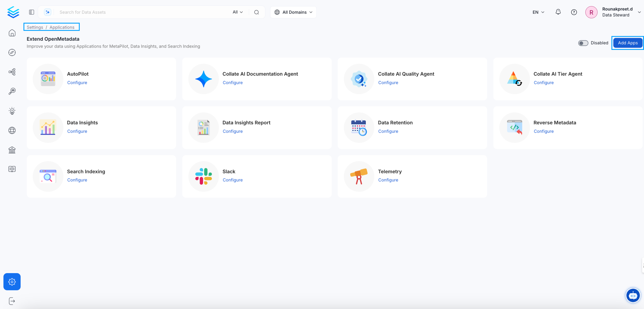Viewport: 644px width, 309px height.
Task: Open the EN language dropdown
Action: [x=538, y=12]
